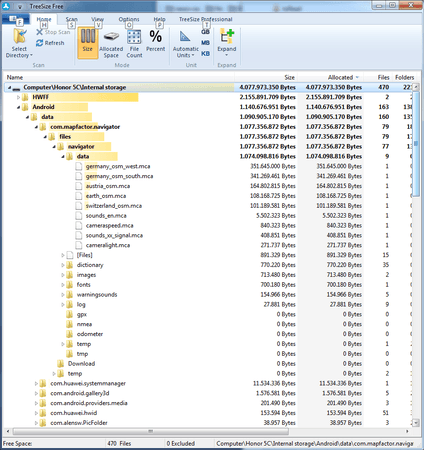Set display unit to MB
The width and height of the screenshot is (424, 450).
pyautogui.click(x=205, y=43)
